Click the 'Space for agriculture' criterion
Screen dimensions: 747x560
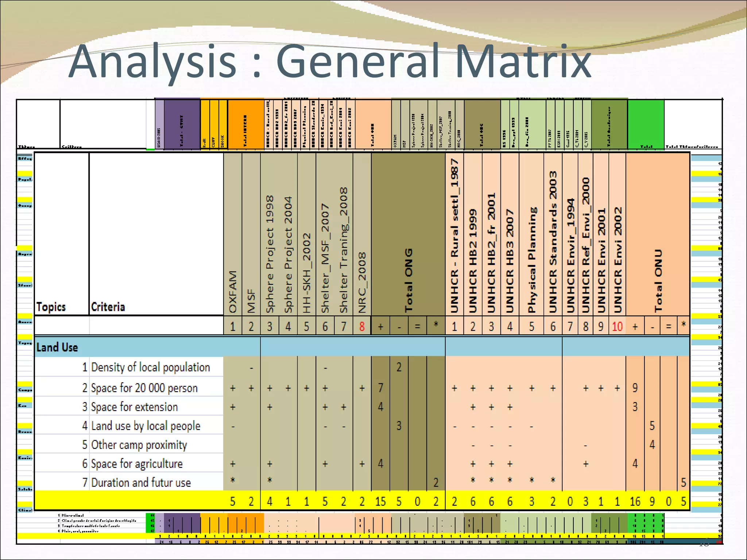pos(137,464)
